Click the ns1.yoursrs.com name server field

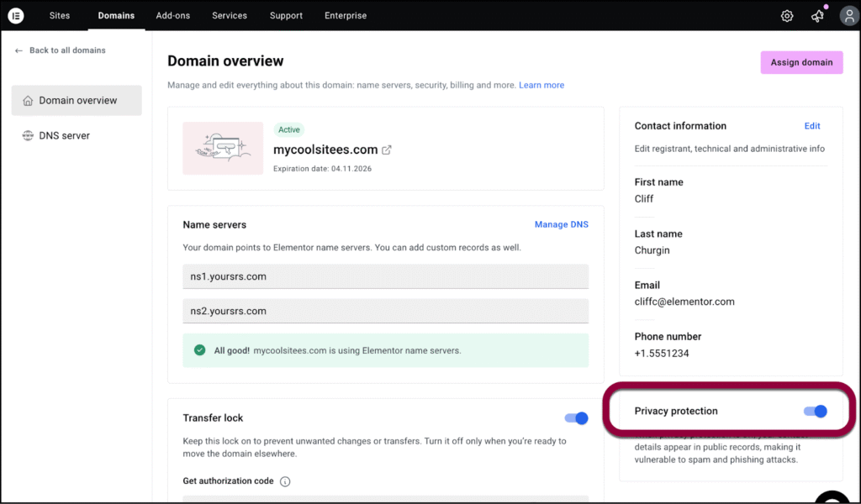[385, 276]
